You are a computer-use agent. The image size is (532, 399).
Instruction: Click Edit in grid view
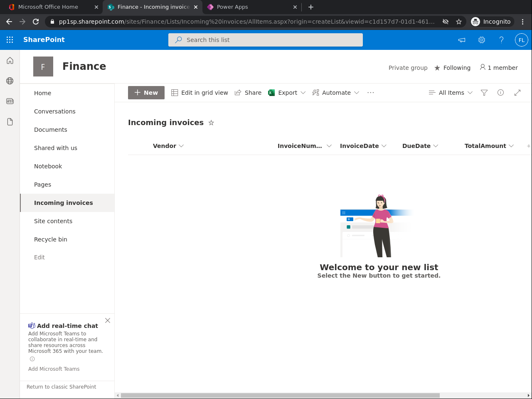pyautogui.click(x=200, y=93)
